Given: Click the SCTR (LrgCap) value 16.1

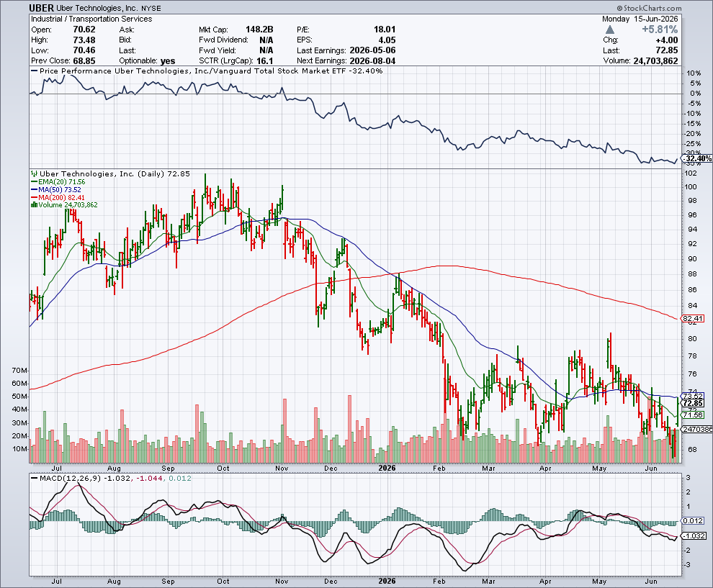Looking at the screenshot, I should click(264, 61).
